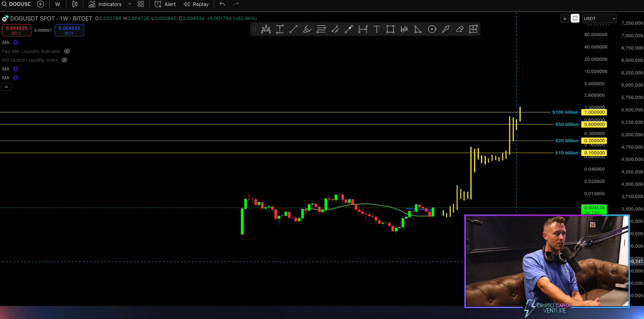Click the add symbol plus icon
Viewport: 644px width, 319px height.
[x=40, y=4]
